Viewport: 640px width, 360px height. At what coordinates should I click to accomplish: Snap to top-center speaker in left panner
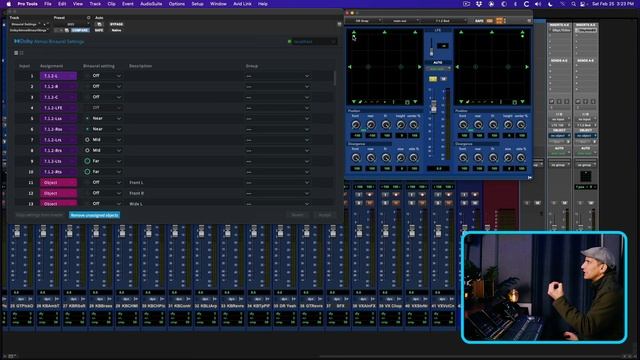click(384, 32)
